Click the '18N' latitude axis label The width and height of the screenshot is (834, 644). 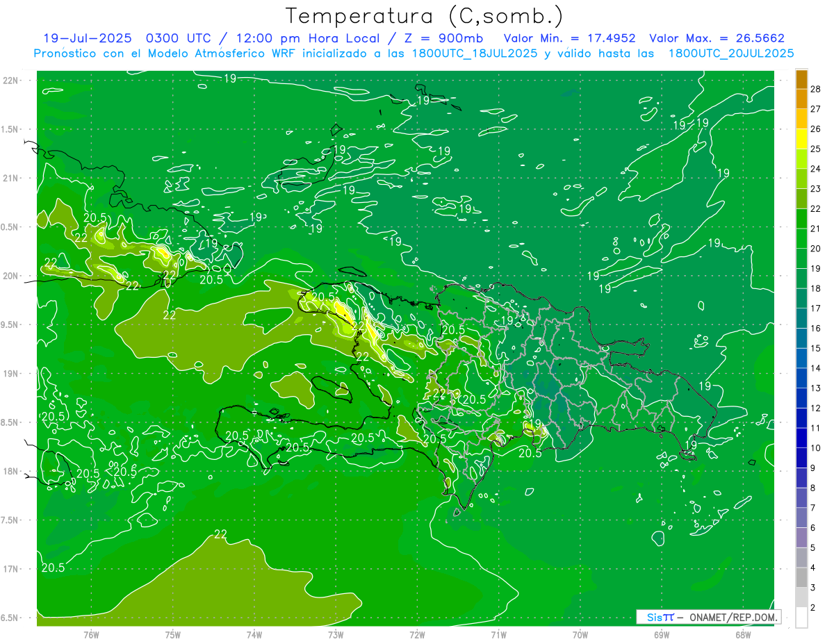pyautogui.click(x=11, y=471)
